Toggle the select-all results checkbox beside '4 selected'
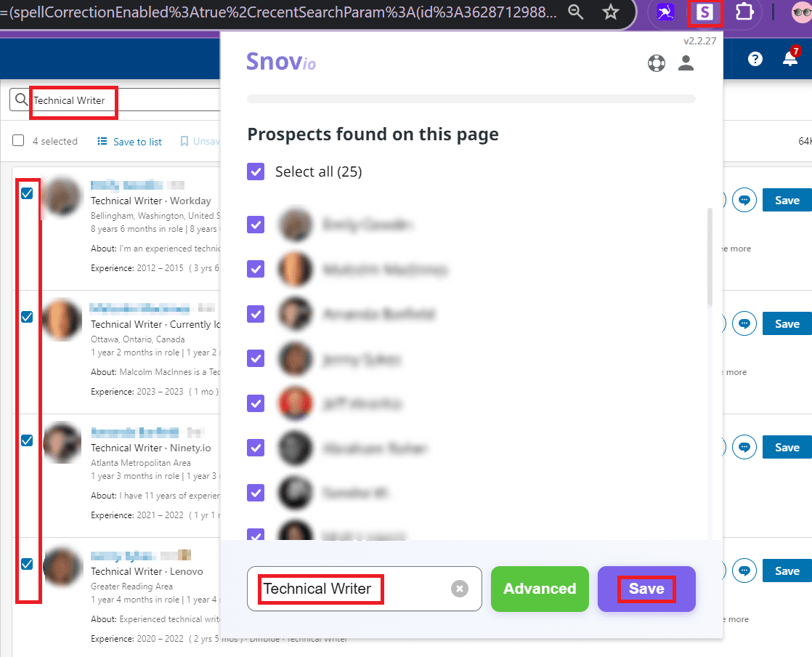This screenshot has height=657, width=812. pos(19,141)
